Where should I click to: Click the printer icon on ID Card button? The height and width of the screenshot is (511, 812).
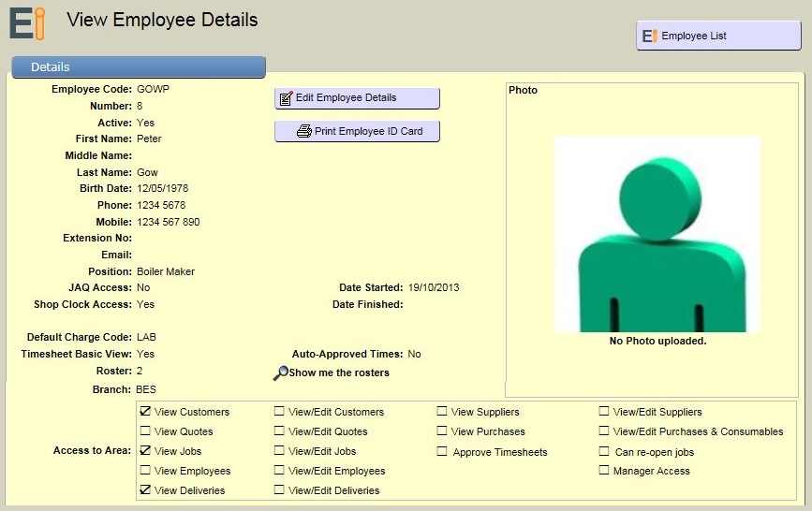(x=303, y=132)
